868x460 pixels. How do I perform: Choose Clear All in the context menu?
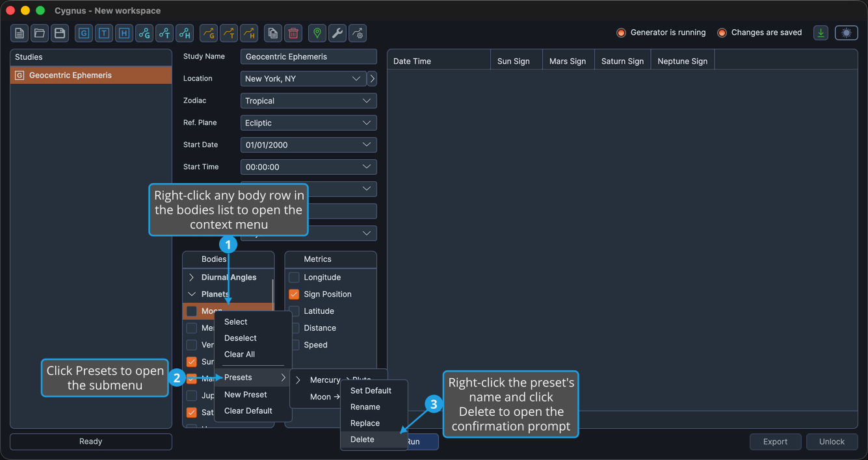(x=253, y=354)
